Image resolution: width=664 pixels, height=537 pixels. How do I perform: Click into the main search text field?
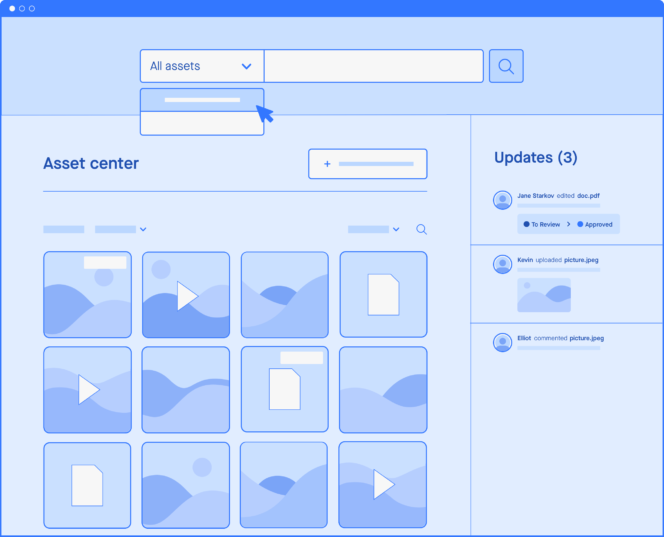pyautogui.click(x=373, y=66)
